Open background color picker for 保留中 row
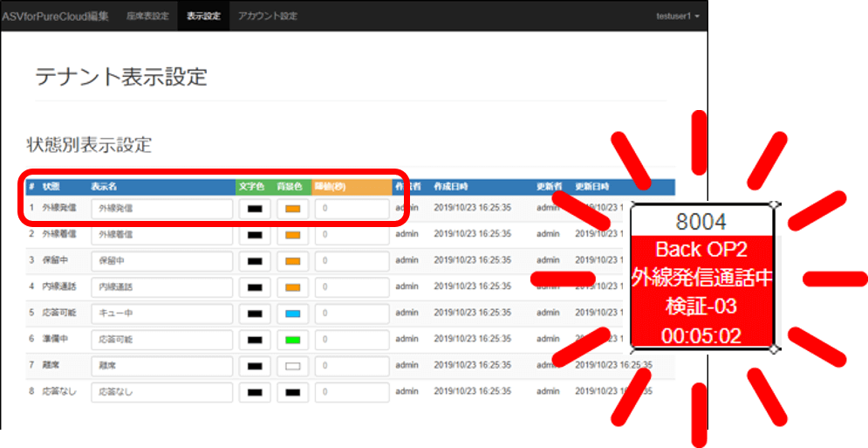Viewport: 868px width, 448px height. tap(292, 261)
